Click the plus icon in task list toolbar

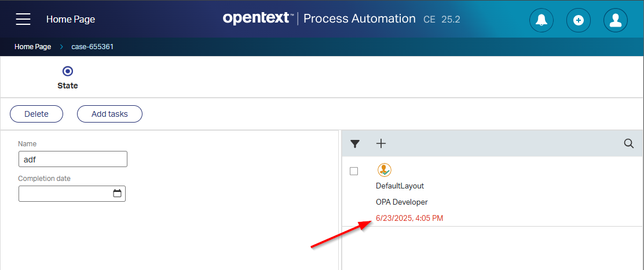pos(380,143)
